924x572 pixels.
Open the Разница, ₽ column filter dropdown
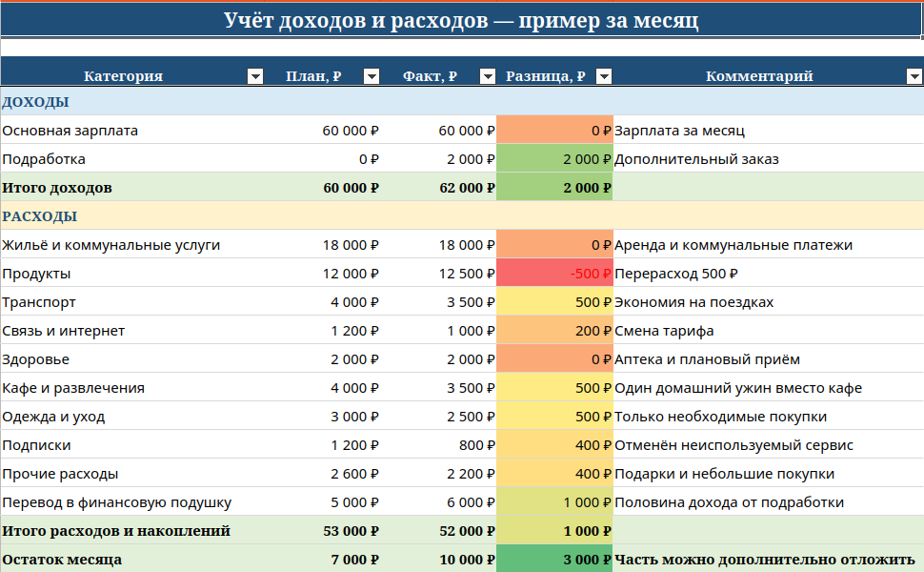click(x=604, y=76)
